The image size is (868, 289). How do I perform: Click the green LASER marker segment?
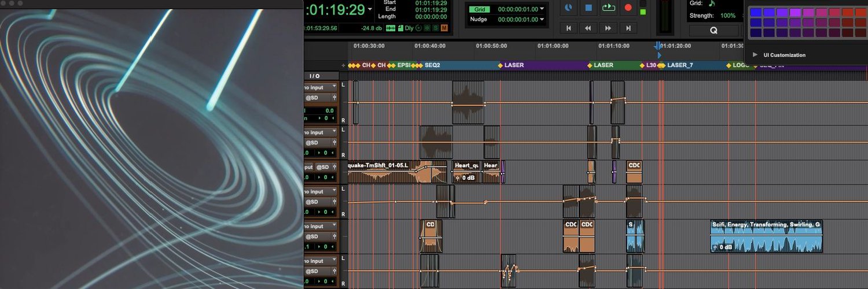[604, 65]
